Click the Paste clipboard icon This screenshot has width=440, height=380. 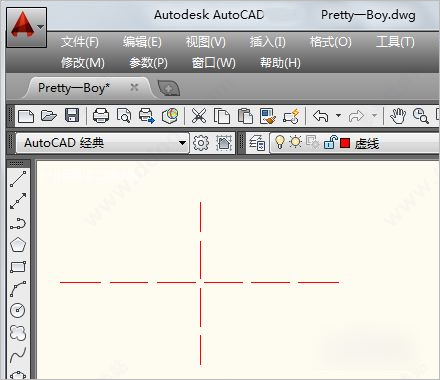point(245,116)
